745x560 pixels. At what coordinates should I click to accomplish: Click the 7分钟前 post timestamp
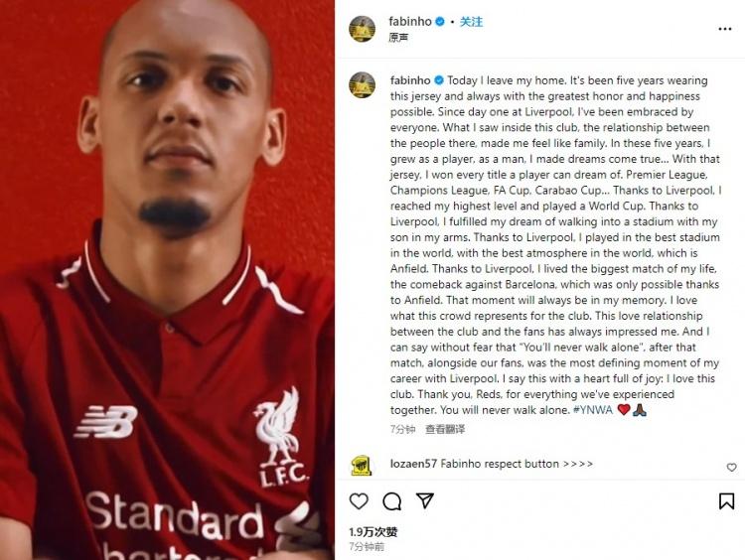coord(367,547)
